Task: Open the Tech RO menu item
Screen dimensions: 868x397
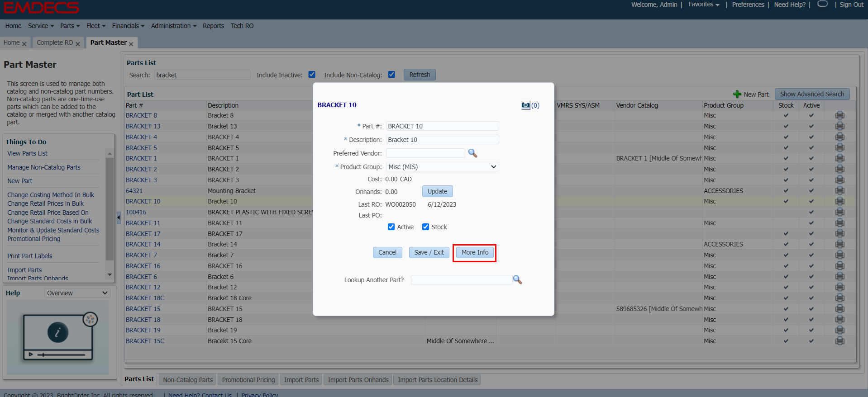Action: pyautogui.click(x=242, y=26)
